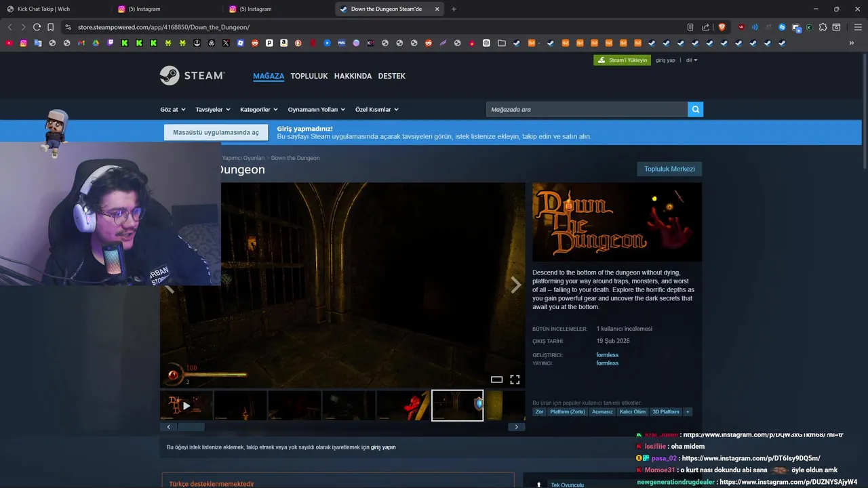Click the share icon in address bar
This screenshot has height=488, width=868.
[x=705, y=27]
